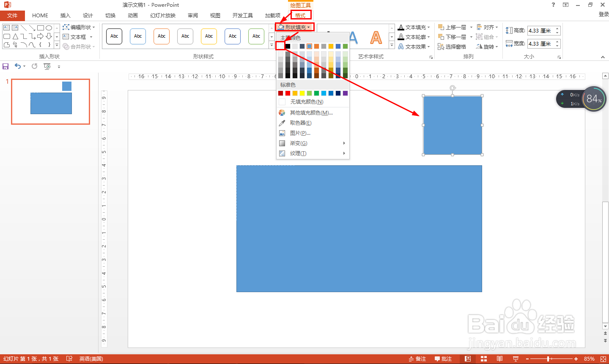Viewport: 609px width, 364px height.
Task: Pick red standard color swatch
Action: pos(288,93)
